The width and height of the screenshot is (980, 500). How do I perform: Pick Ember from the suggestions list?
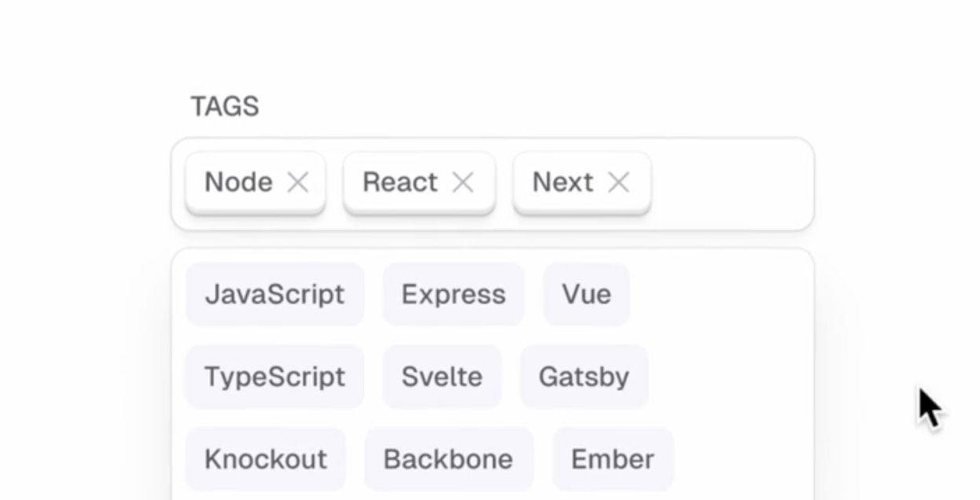click(612, 459)
